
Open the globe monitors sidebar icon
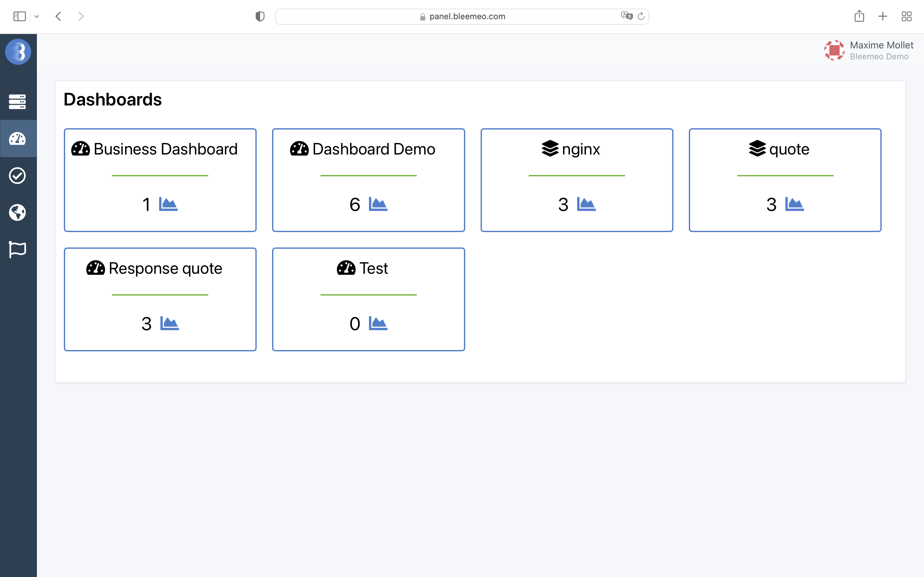coord(18,213)
